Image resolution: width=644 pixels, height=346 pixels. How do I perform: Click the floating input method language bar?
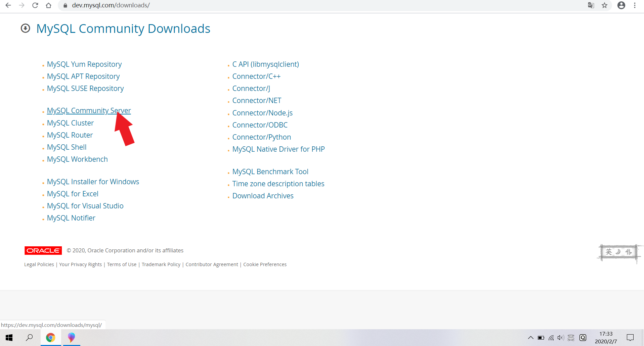[x=619, y=252]
